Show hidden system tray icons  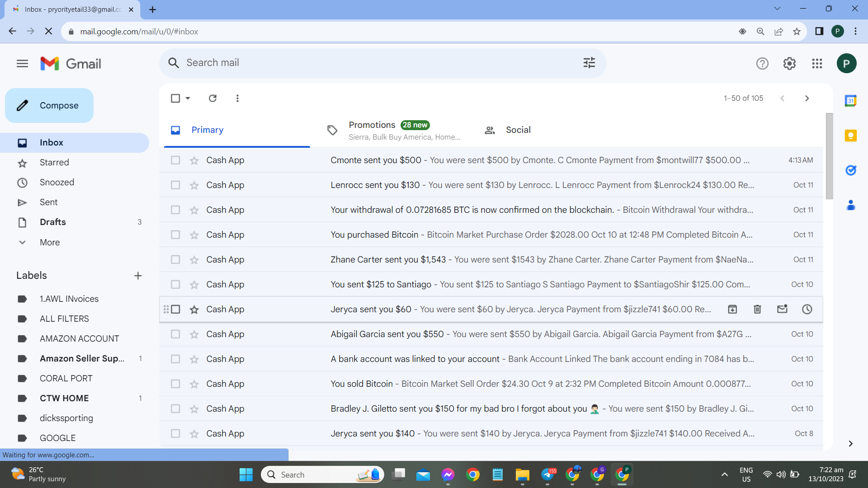pos(724,474)
